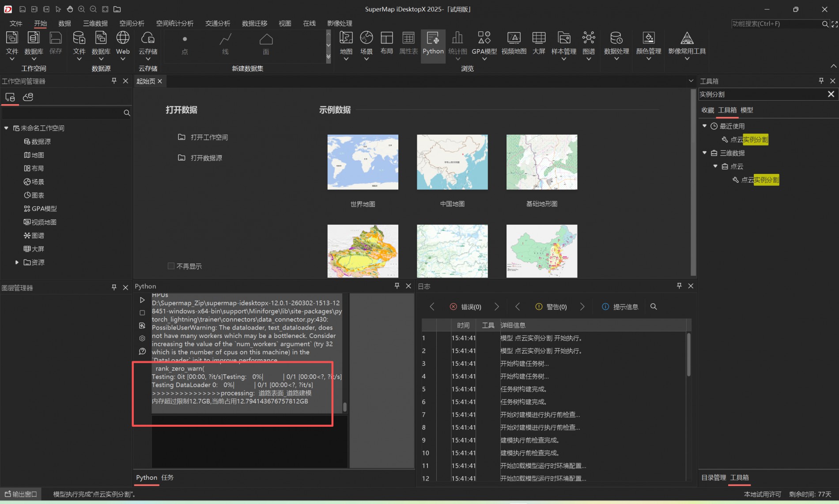Click the run icon in Python panel

coord(142,300)
